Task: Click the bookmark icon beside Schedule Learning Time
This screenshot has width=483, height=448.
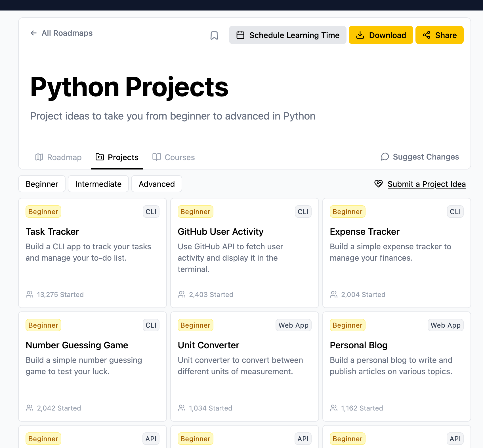Action: pos(214,35)
